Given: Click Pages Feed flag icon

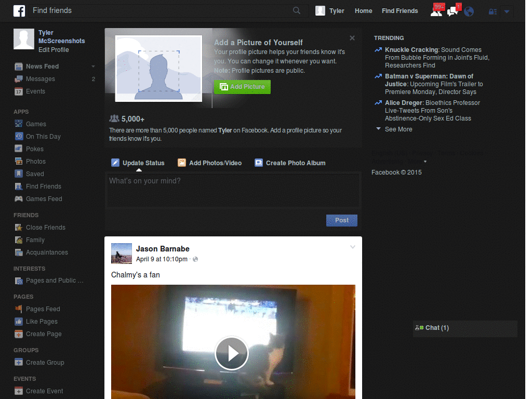Looking at the screenshot, I should (x=19, y=309).
